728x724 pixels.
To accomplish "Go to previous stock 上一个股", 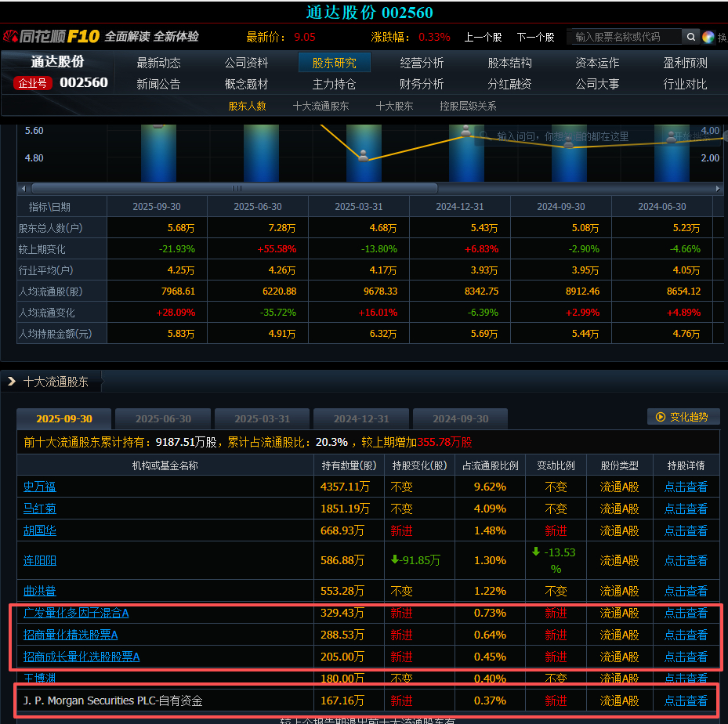I will [483, 37].
